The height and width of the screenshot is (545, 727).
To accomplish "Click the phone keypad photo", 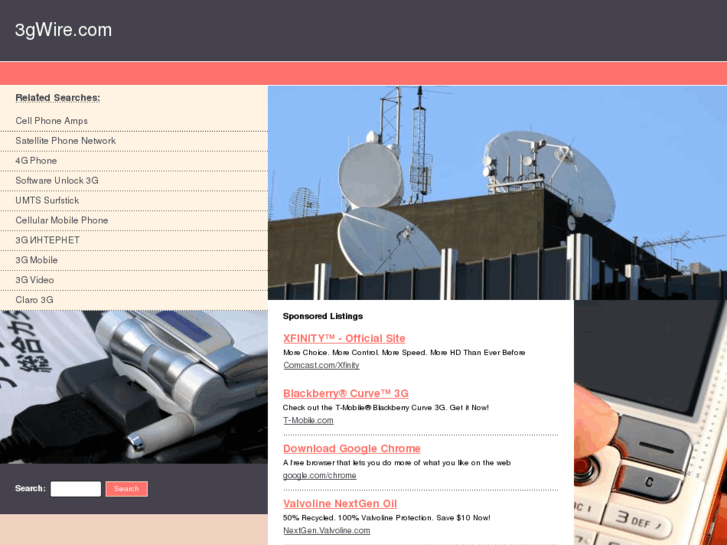I will pyautogui.click(x=650, y=423).
